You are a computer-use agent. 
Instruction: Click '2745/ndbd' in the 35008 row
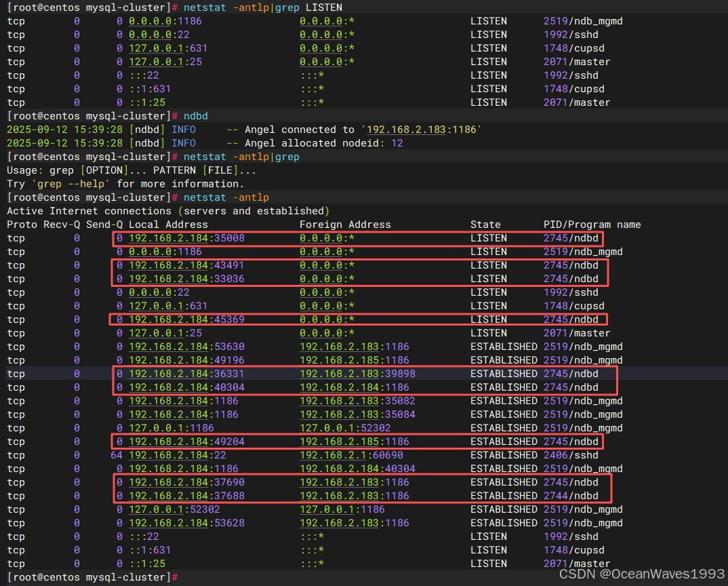click(x=571, y=238)
